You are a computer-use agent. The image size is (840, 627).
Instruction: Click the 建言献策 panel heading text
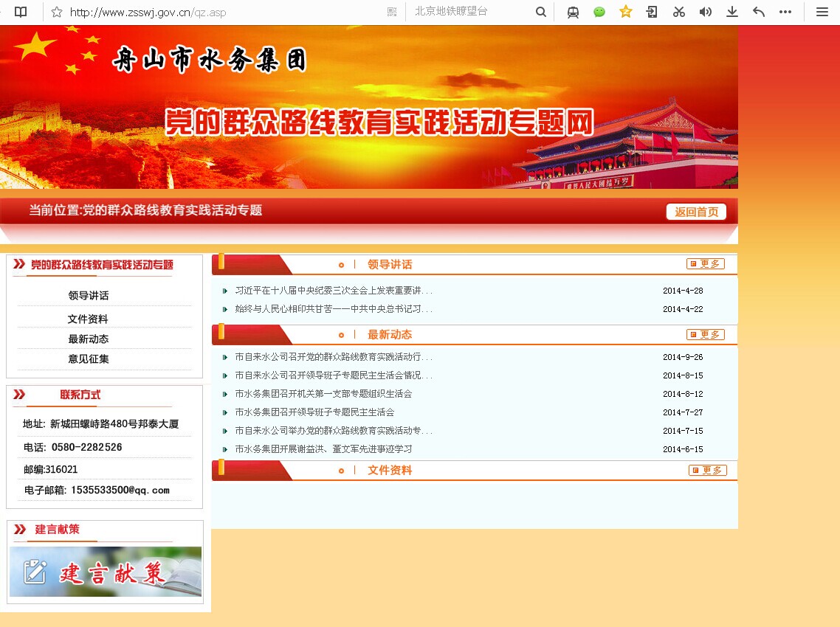[x=58, y=530]
